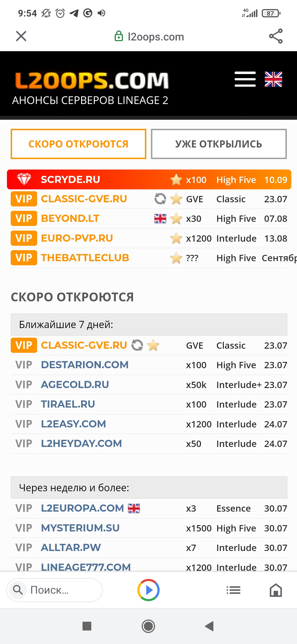Viewport: 297px width, 644px height.
Task: Open the list menu icon in bottom bar
Action: click(x=233, y=590)
